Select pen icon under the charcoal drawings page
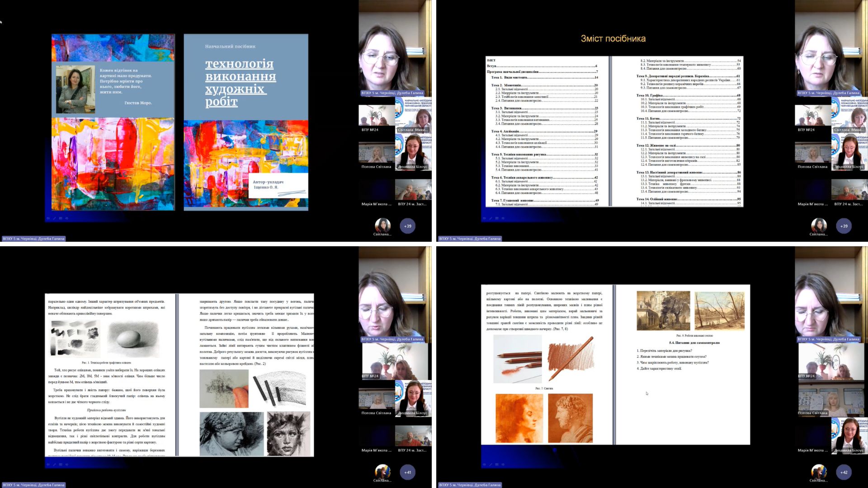 point(54,465)
